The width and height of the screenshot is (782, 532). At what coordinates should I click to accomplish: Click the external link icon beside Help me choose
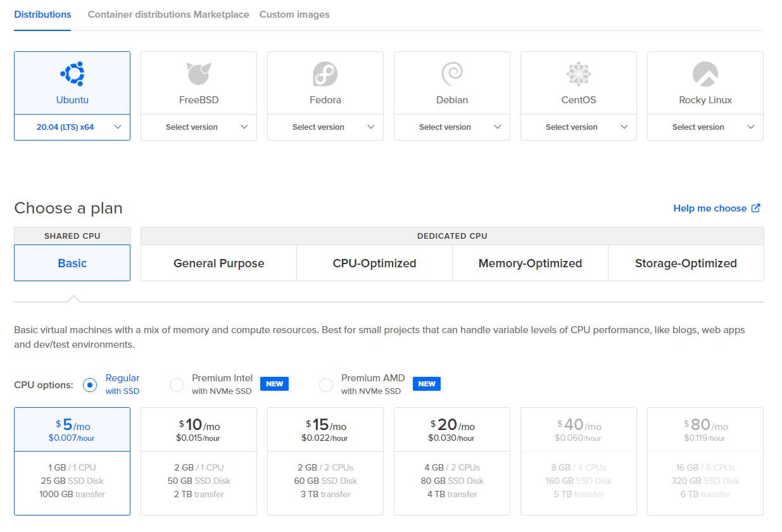coord(755,208)
